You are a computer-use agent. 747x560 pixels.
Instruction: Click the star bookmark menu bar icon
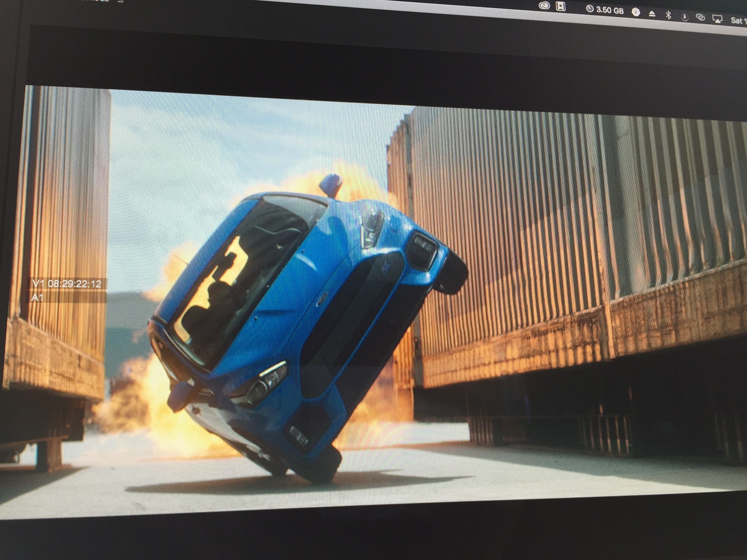click(561, 6)
